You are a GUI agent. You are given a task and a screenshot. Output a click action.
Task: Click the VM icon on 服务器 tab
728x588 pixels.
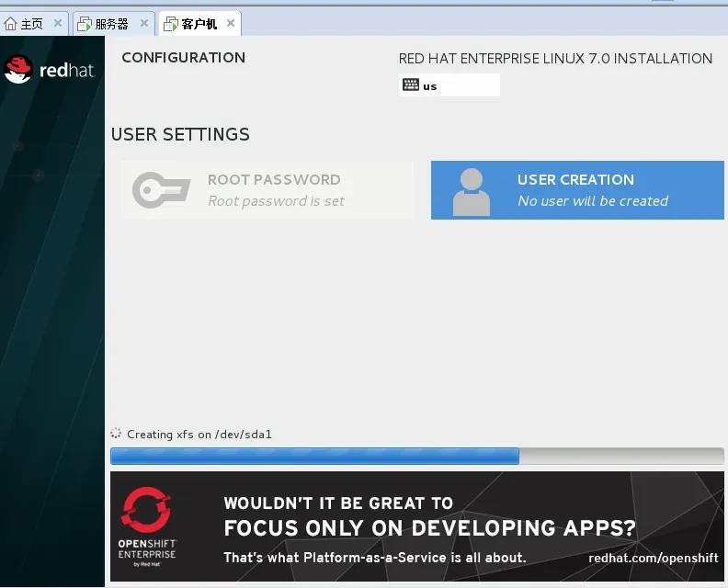coord(85,24)
